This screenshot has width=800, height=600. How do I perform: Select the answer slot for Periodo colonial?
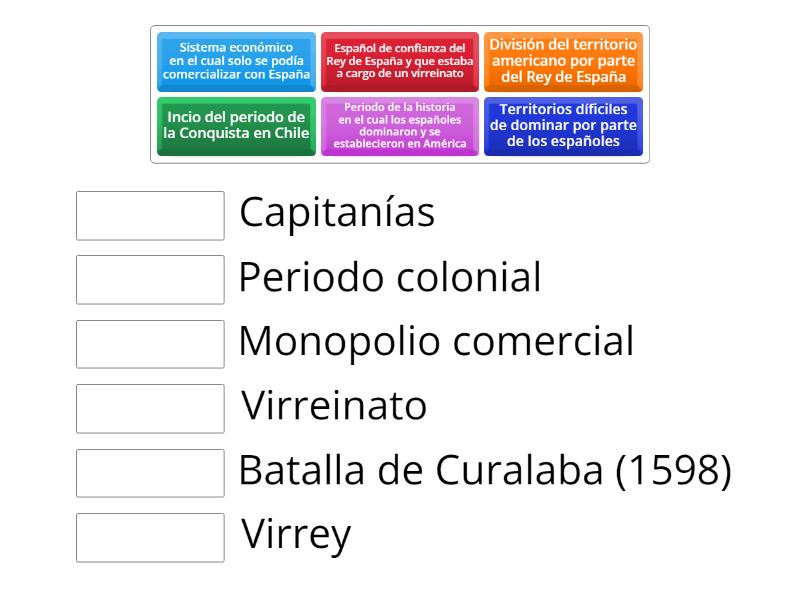(x=150, y=280)
